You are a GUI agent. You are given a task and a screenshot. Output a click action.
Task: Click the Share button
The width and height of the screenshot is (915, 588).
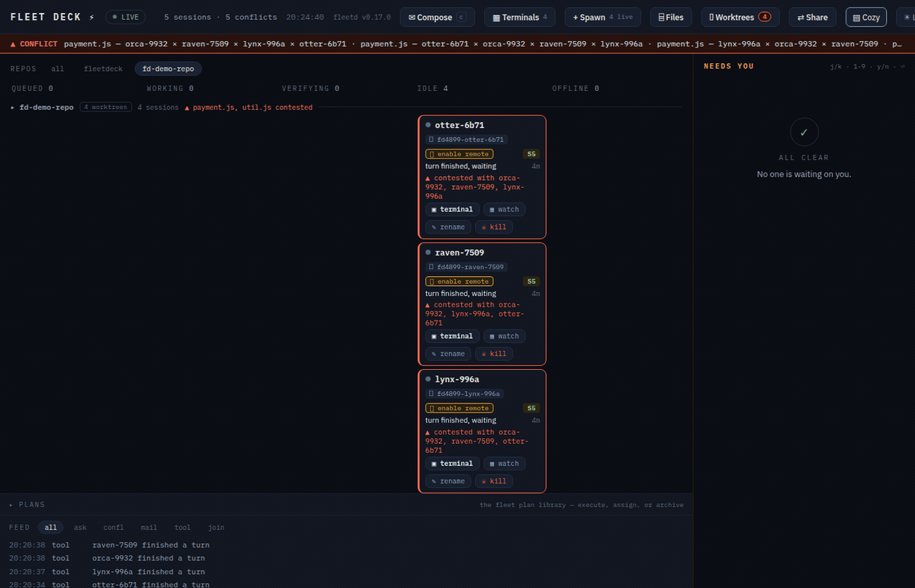coord(812,17)
